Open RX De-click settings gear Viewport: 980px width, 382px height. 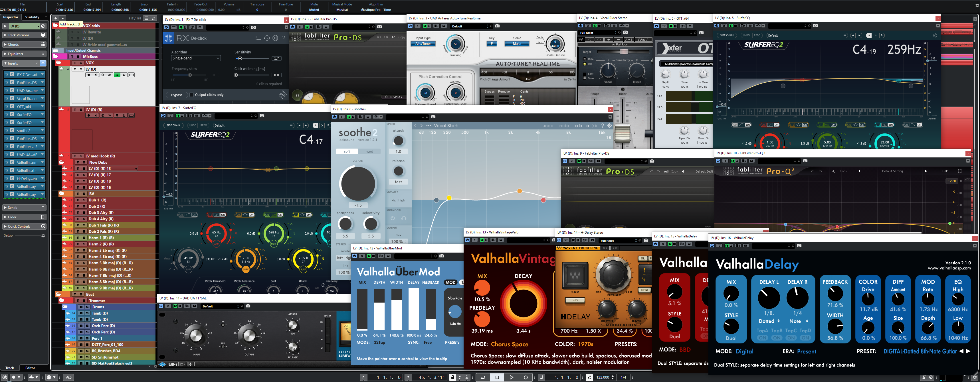(275, 38)
